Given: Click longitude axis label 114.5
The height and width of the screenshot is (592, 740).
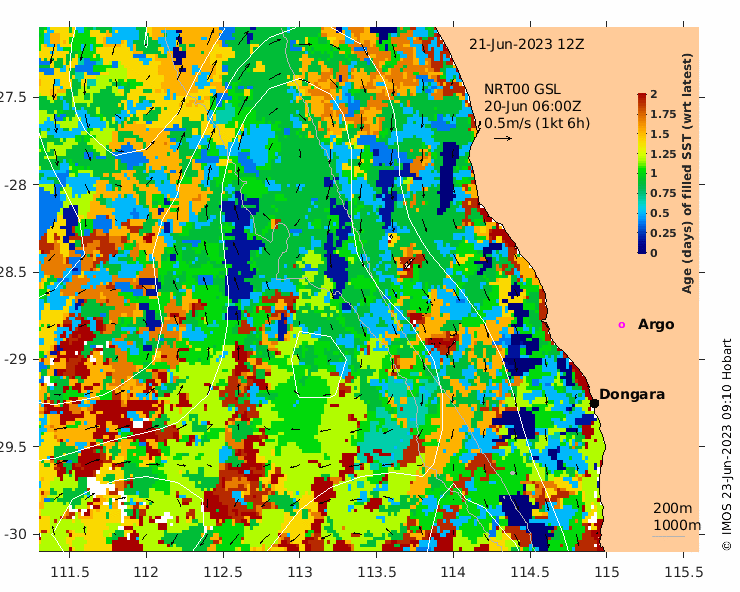Looking at the screenshot, I should click(x=530, y=572).
